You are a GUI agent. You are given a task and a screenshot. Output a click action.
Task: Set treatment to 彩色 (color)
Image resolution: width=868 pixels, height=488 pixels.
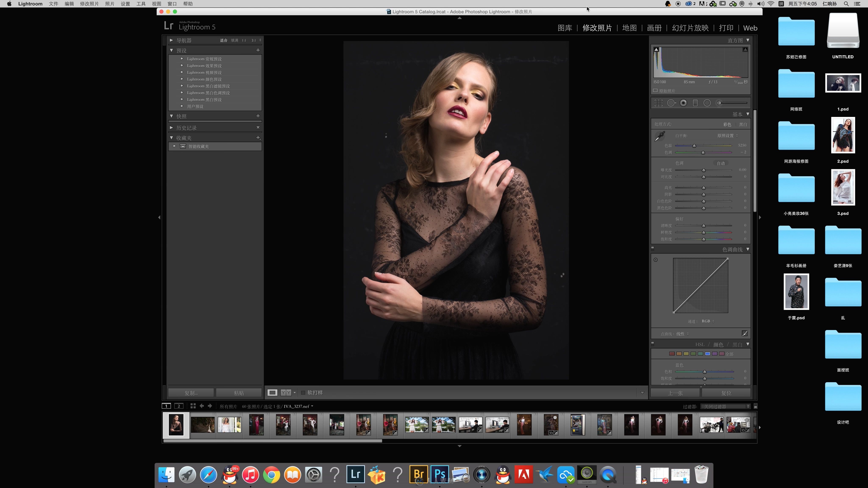[x=727, y=124]
